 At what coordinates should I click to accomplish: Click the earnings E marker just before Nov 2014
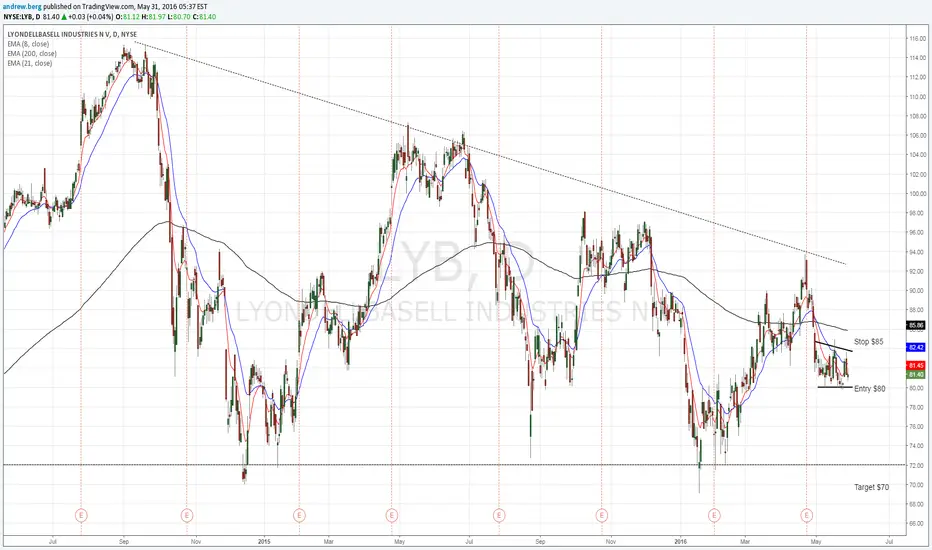187,515
